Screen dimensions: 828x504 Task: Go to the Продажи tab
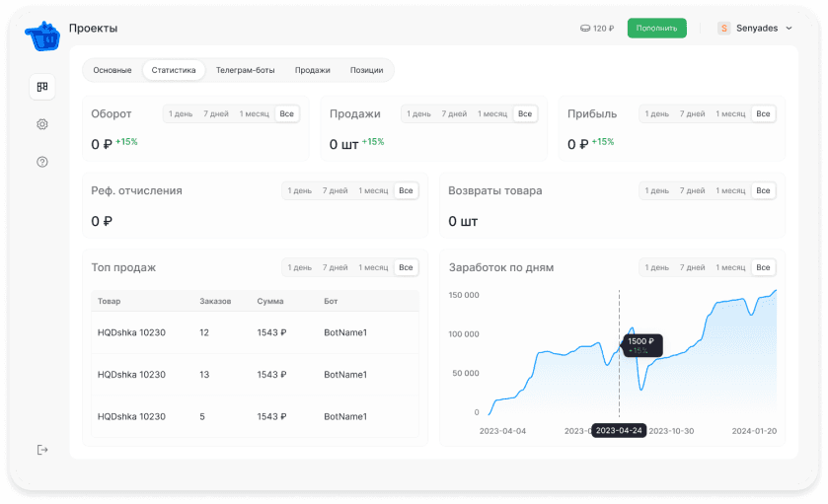[312, 70]
